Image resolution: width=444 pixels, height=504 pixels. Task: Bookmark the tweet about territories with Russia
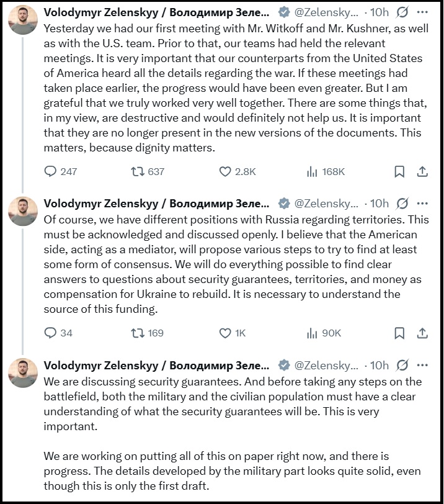400,333
